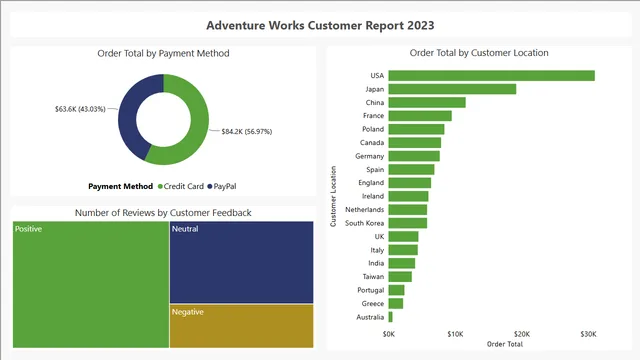Select the Germany order total bar
Image resolution: width=640 pixels, height=360 pixels.
pos(414,156)
